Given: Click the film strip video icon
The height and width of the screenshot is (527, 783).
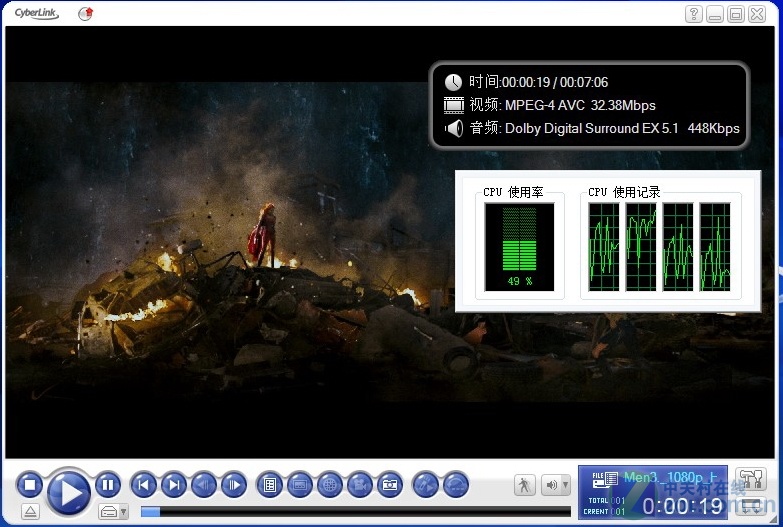Looking at the screenshot, I should (x=453, y=105).
